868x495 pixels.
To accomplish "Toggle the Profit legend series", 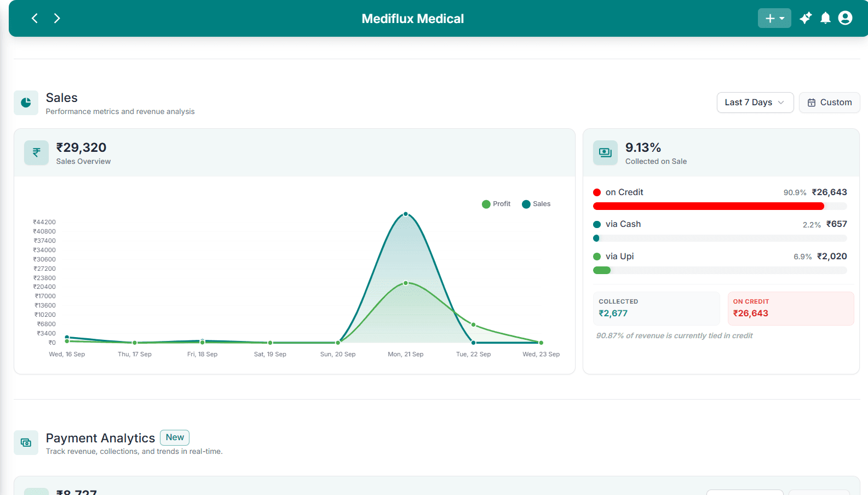I will click(x=496, y=204).
